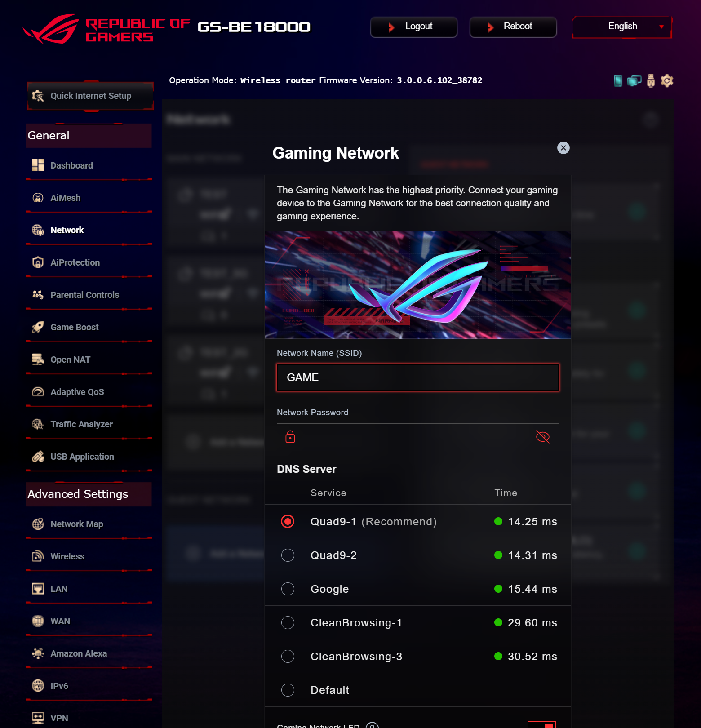Click the lock icon in the password field
Screen dimensions: 701x728
pos(290,437)
